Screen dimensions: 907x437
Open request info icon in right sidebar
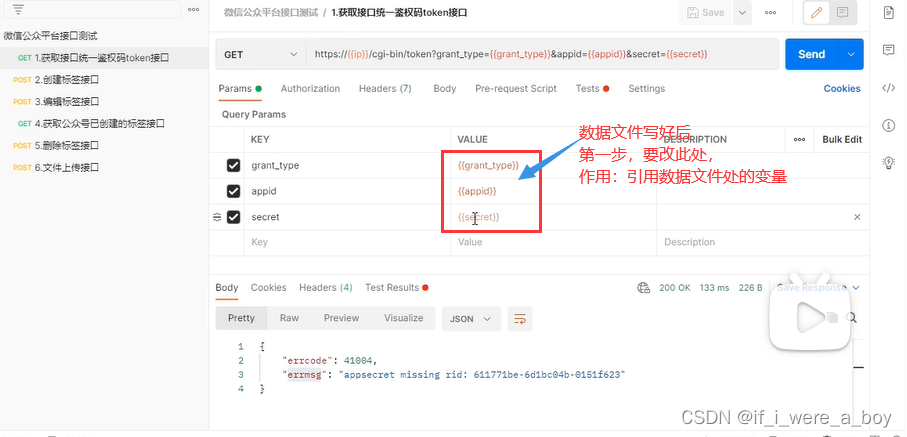[x=888, y=125]
